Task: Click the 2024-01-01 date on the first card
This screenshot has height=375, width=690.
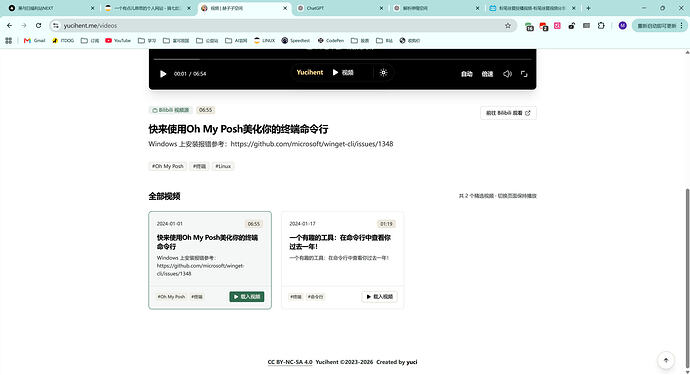Action: (x=169, y=224)
